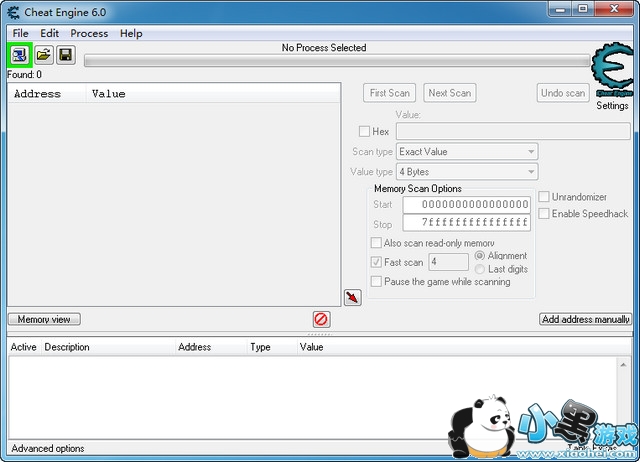640x462 pixels.
Task: Open the Help menu
Action: click(x=131, y=33)
